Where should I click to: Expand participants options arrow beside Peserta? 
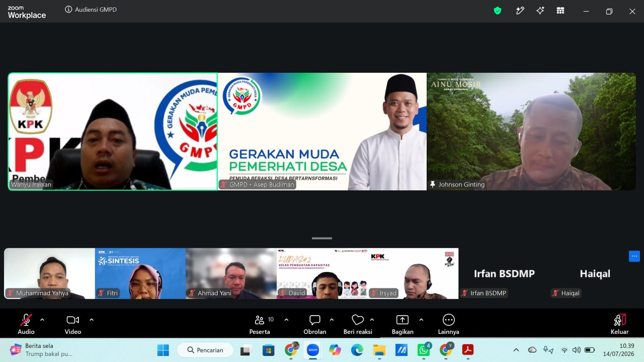point(286,320)
